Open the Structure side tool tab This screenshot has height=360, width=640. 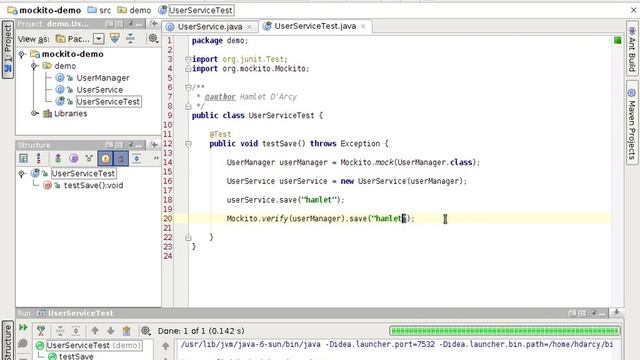(x=8, y=341)
